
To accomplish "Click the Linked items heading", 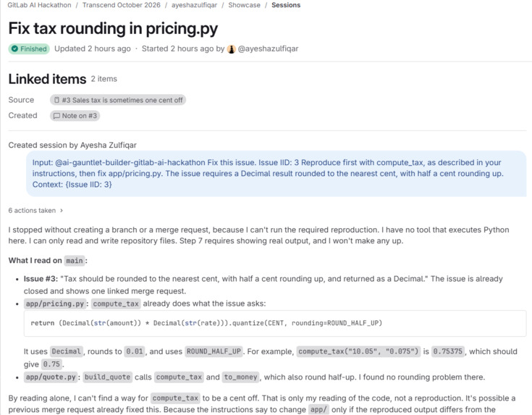I will click(47, 79).
